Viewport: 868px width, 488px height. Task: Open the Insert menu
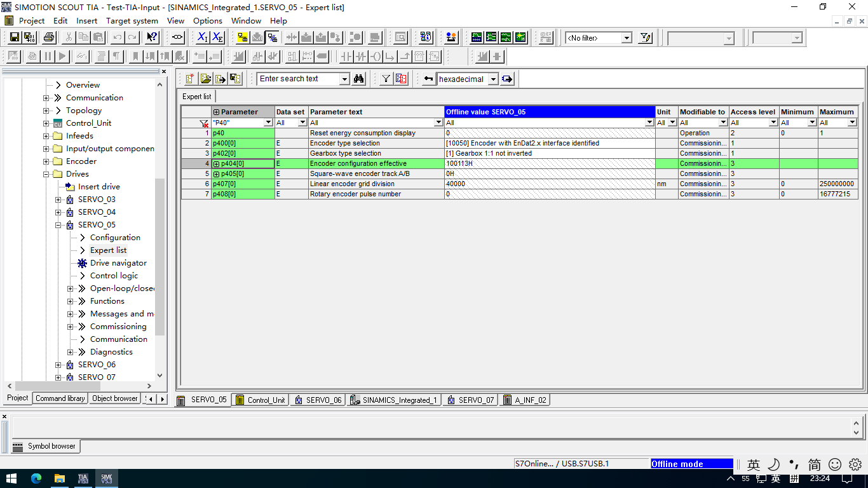tap(87, 20)
